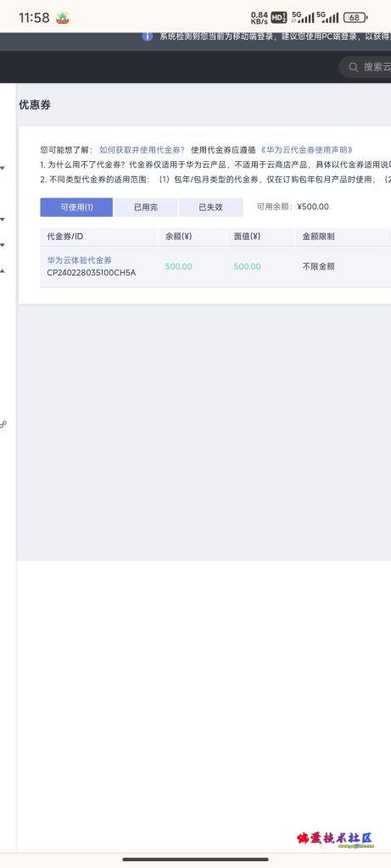Expand the third sidebar down arrow
Image resolution: width=391 pixels, height=868 pixels.
click(3, 245)
